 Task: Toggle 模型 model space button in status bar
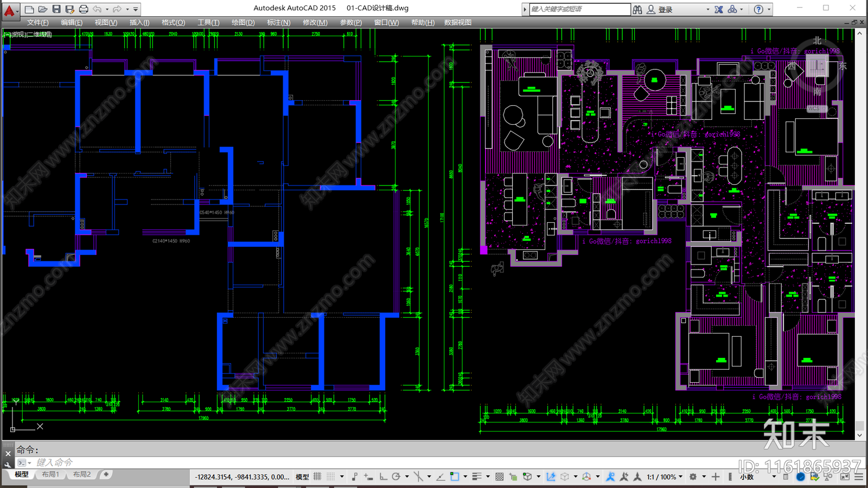(x=302, y=477)
